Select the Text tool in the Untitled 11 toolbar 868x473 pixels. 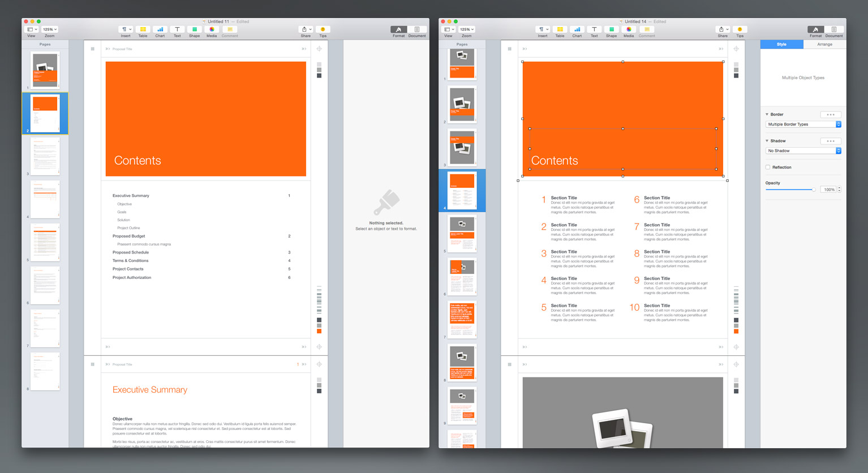(177, 29)
